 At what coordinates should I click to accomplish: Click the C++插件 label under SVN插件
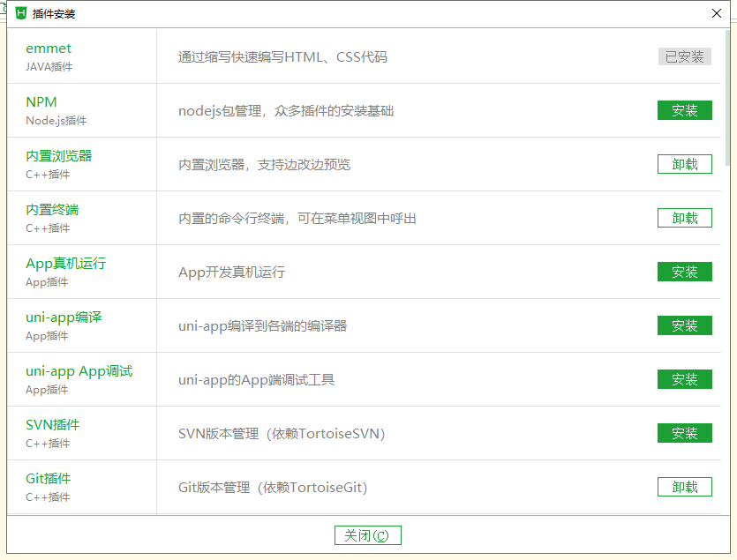click(48, 444)
